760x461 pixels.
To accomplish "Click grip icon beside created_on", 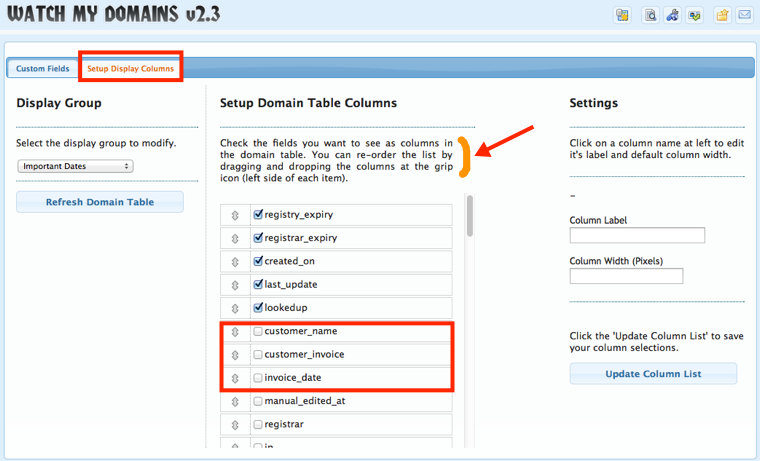I will (235, 262).
